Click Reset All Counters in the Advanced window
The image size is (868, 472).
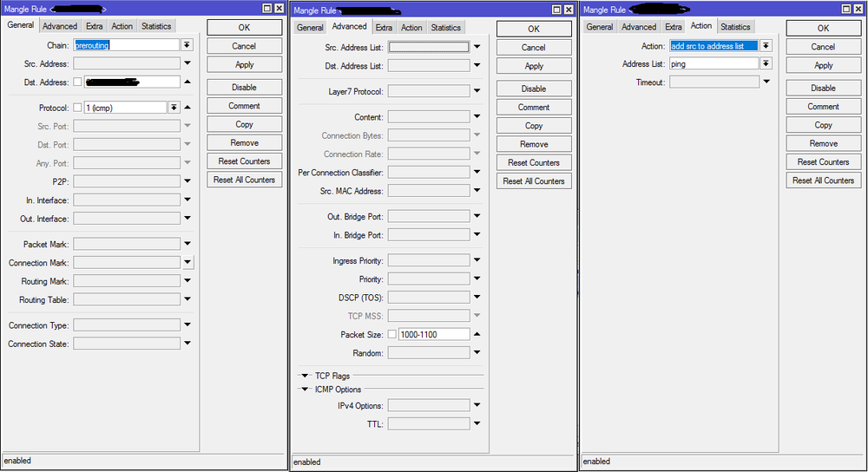pos(534,181)
